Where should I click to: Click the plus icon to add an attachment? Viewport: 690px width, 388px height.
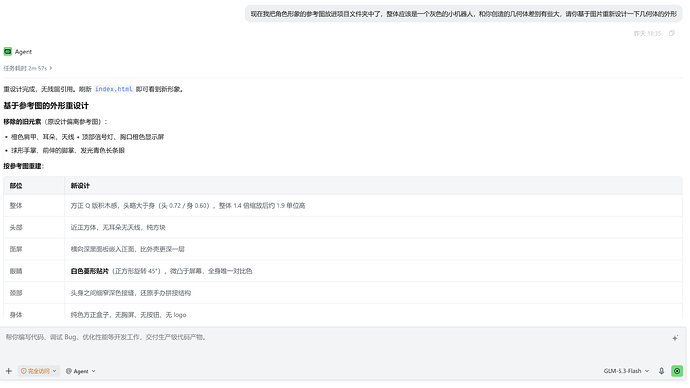click(x=9, y=371)
